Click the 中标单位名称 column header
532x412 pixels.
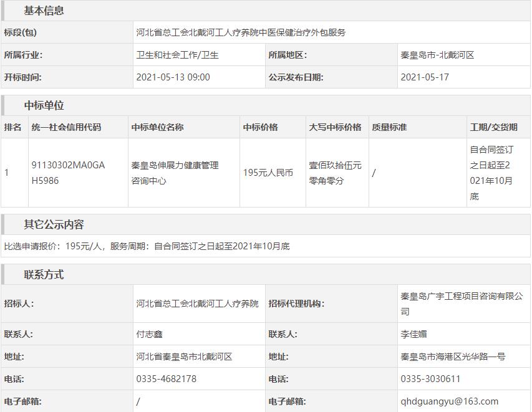157,127
